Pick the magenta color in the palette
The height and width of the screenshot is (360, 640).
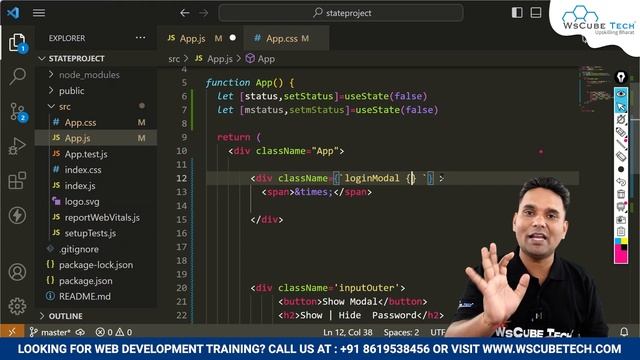pyautogui.click(x=621, y=255)
